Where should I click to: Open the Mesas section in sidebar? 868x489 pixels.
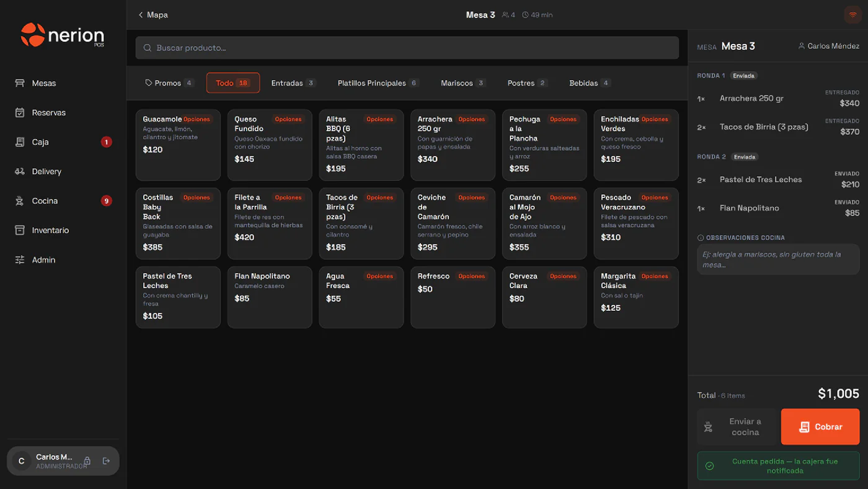63,83
